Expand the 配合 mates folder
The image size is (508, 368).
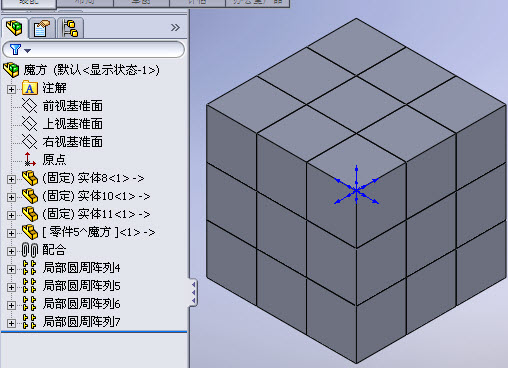[x=11, y=251]
